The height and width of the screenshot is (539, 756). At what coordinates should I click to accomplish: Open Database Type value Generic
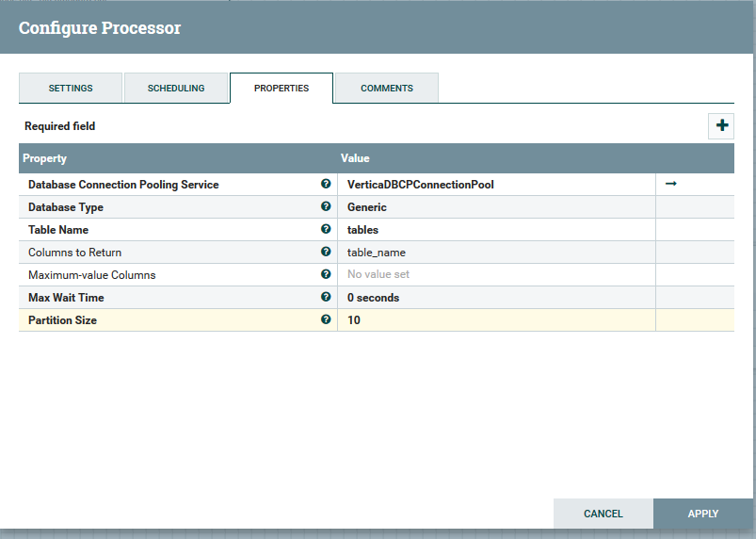[496, 207]
